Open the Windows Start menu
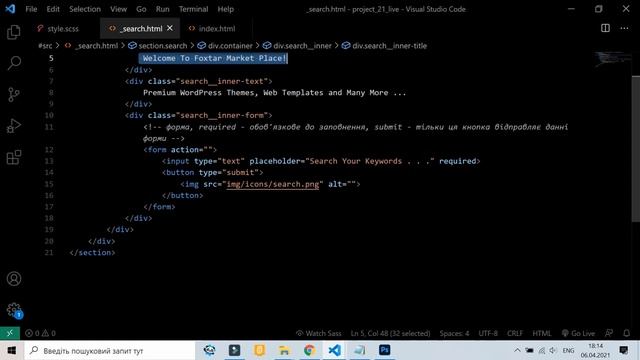The height and width of the screenshot is (360, 640). point(11,350)
